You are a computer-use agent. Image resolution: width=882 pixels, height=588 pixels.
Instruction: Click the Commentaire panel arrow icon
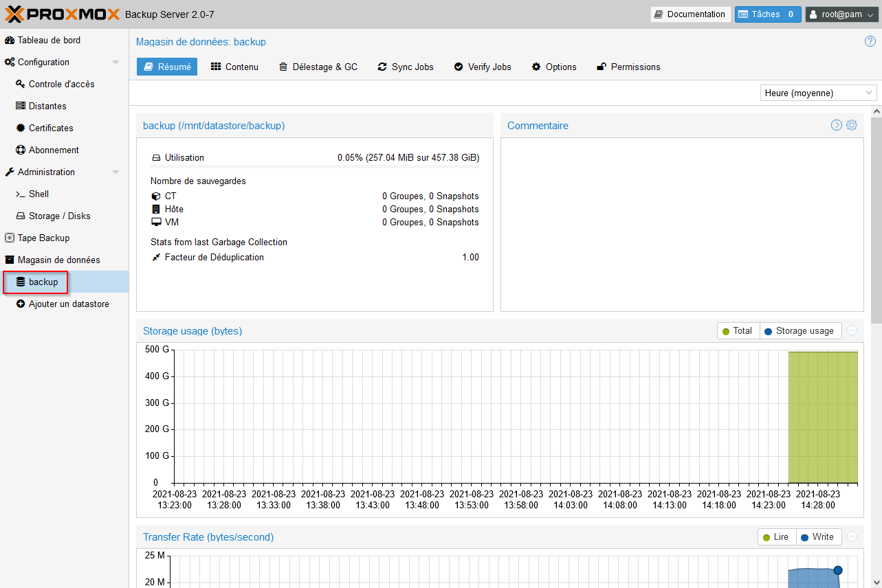(x=837, y=125)
